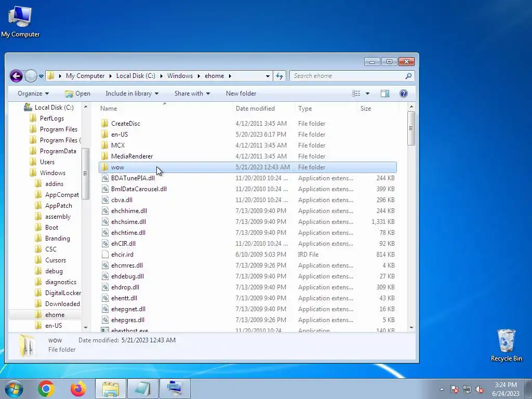Open the recent pages dropdown arrow
Viewport: 532px width, 399px height.
coord(41,76)
